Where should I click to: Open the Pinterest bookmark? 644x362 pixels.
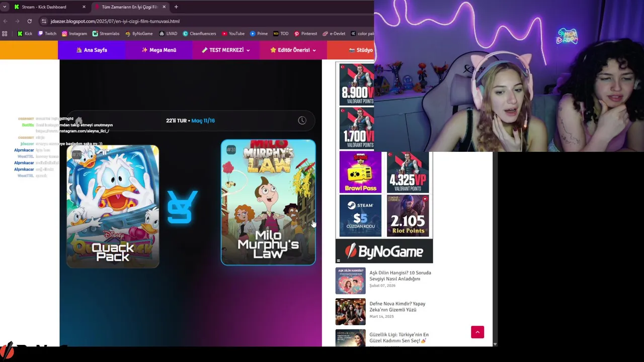[x=305, y=34]
